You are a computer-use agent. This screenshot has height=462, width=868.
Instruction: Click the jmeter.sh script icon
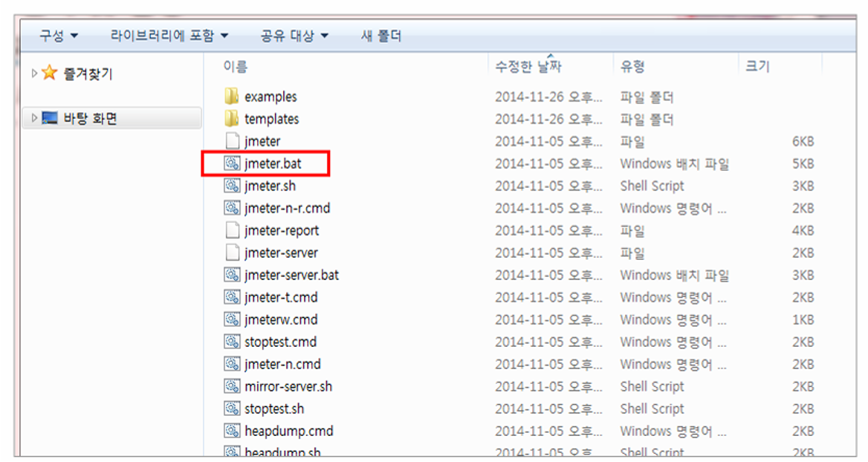[x=232, y=186]
